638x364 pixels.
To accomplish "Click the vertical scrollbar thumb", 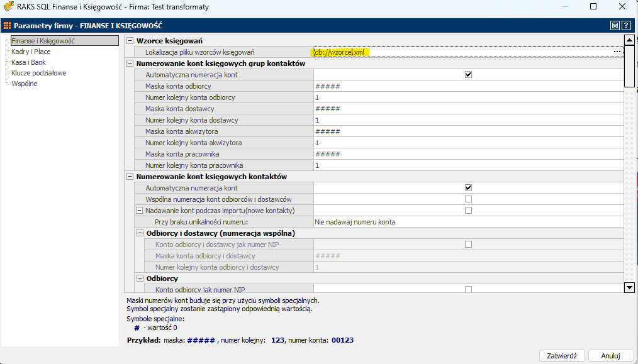I will [x=629, y=66].
